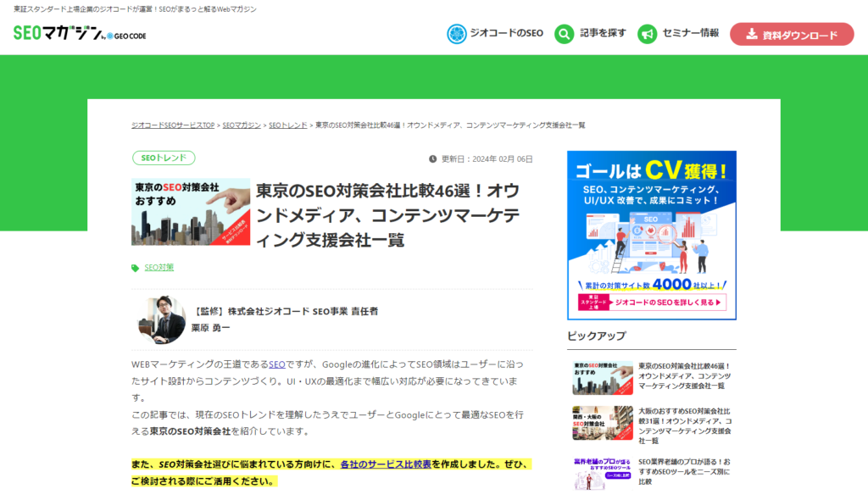Click the tag icon beside SEO対策
The width and height of the screenshot is (868, 500).
pos(135,268)
